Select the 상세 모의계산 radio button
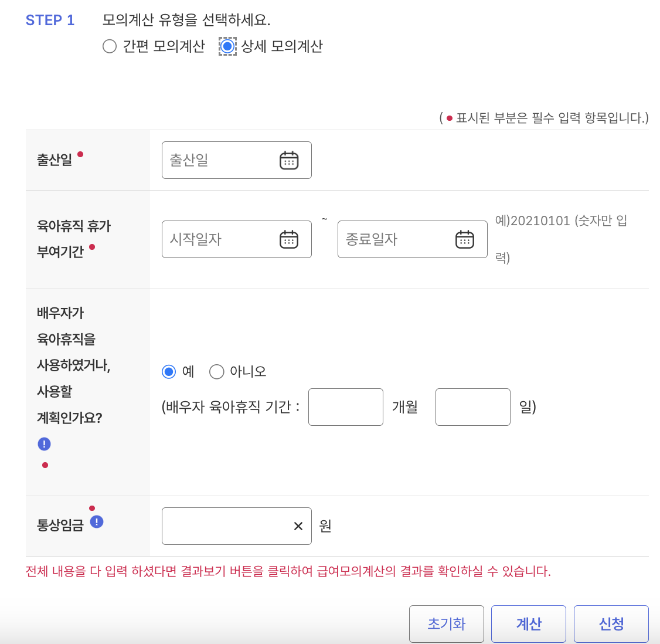 (x=227, y=46)
